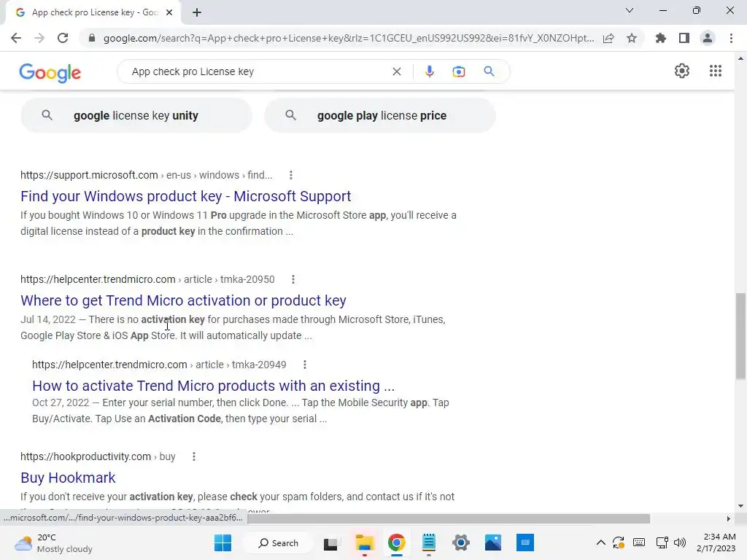Open a new Chrome tab
Image resolution: width=747 pixels, height=560 pixels.
click(197, 12)
